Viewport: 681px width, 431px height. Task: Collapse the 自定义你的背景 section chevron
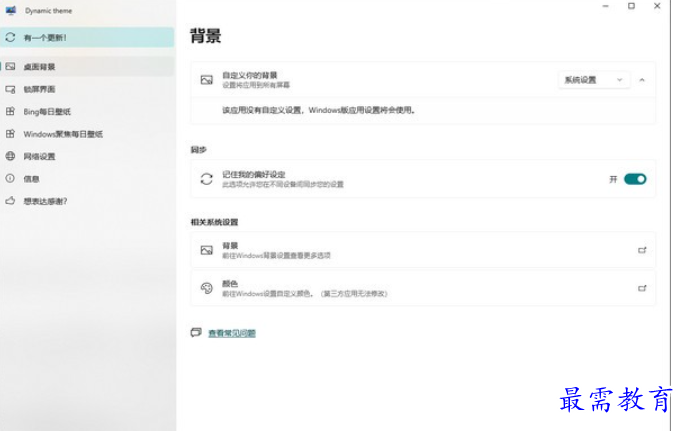642,80
